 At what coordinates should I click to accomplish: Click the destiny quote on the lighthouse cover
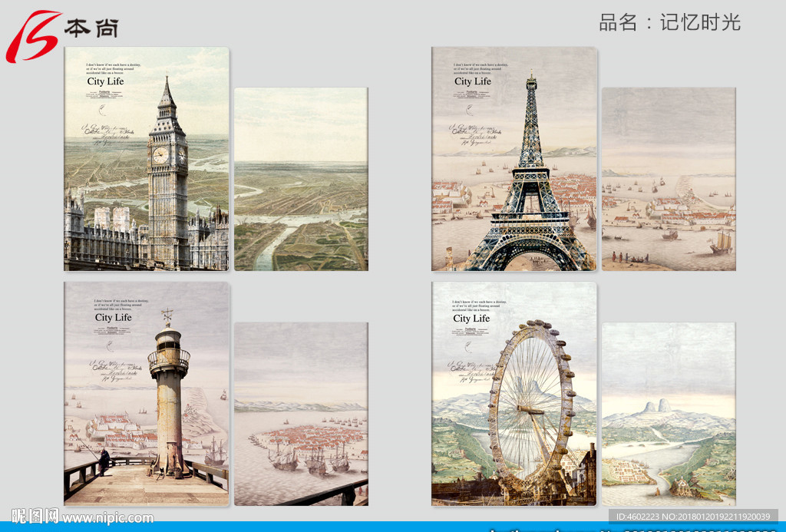coord(121,306)
